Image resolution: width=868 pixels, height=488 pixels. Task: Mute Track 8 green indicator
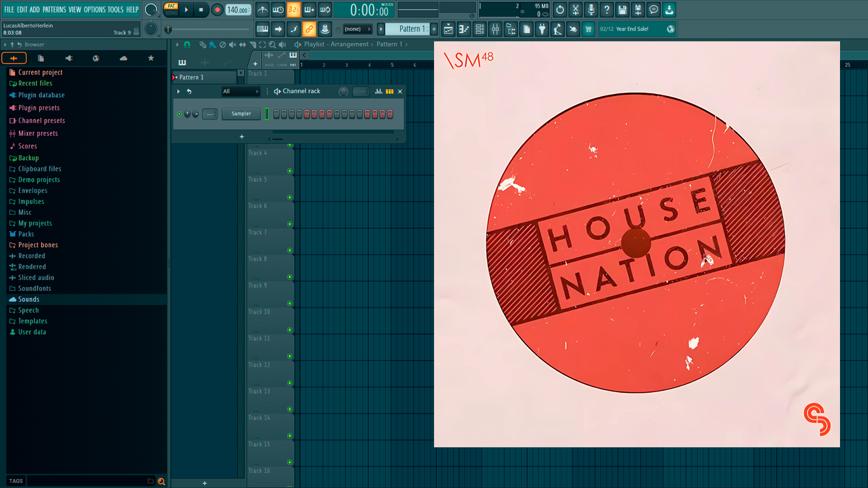pyautogui.click(x=290, y=276)
